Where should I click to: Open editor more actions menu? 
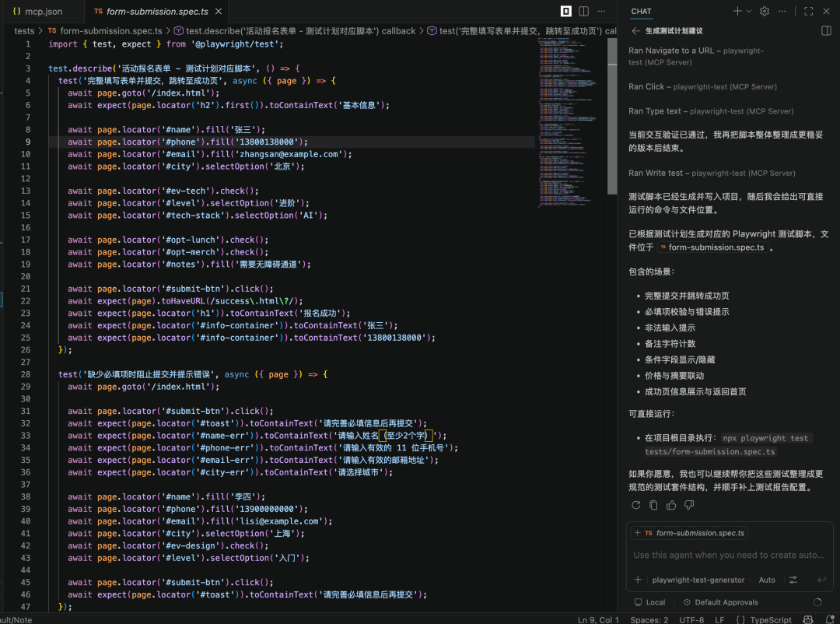click(x=601, y=11)
